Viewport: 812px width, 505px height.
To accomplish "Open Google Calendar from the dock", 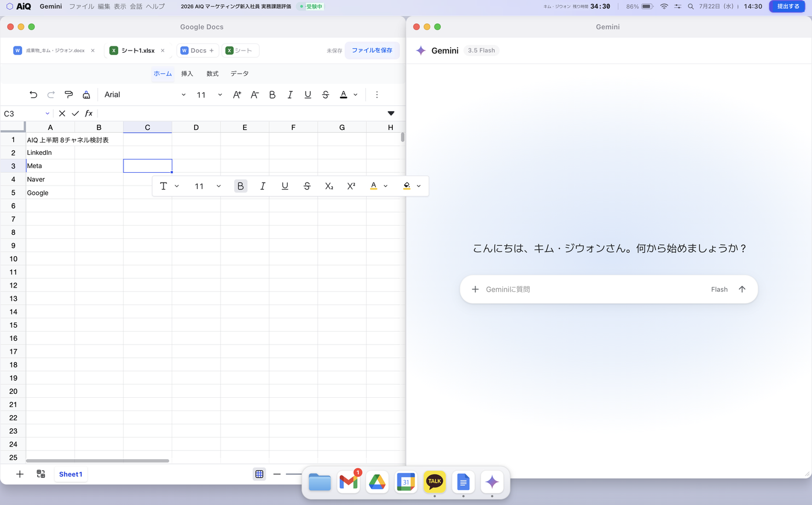I will 406,482.
